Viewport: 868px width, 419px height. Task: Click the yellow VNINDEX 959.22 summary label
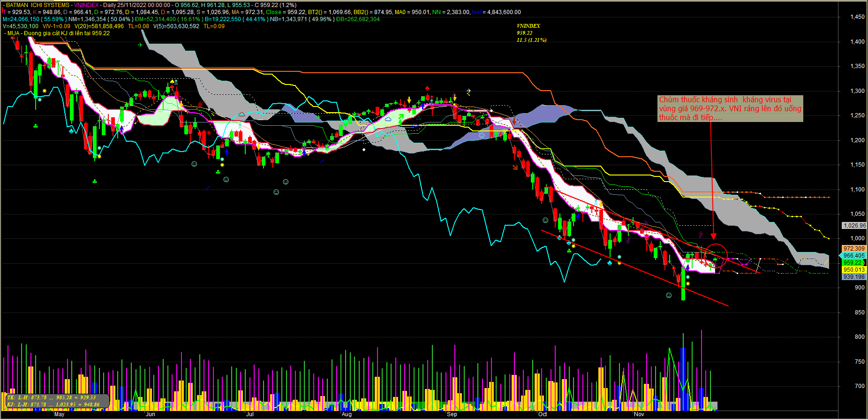pyautogui.click(x=531, y=33)
